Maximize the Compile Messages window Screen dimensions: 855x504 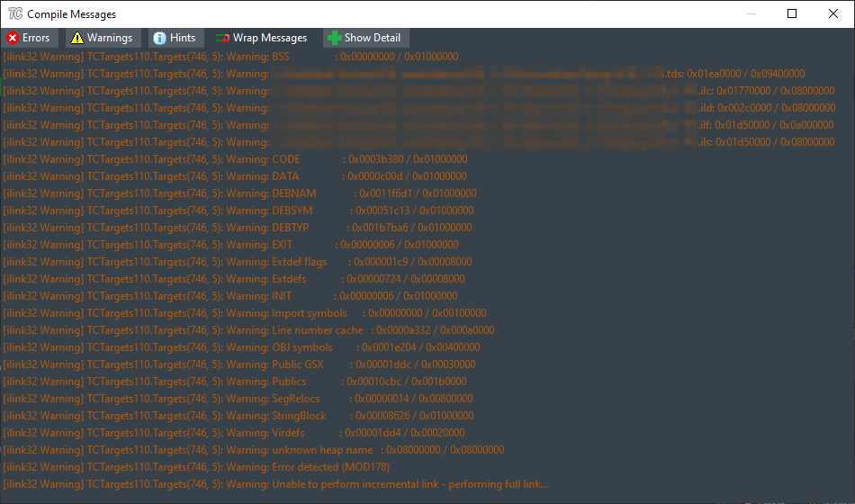792,13
